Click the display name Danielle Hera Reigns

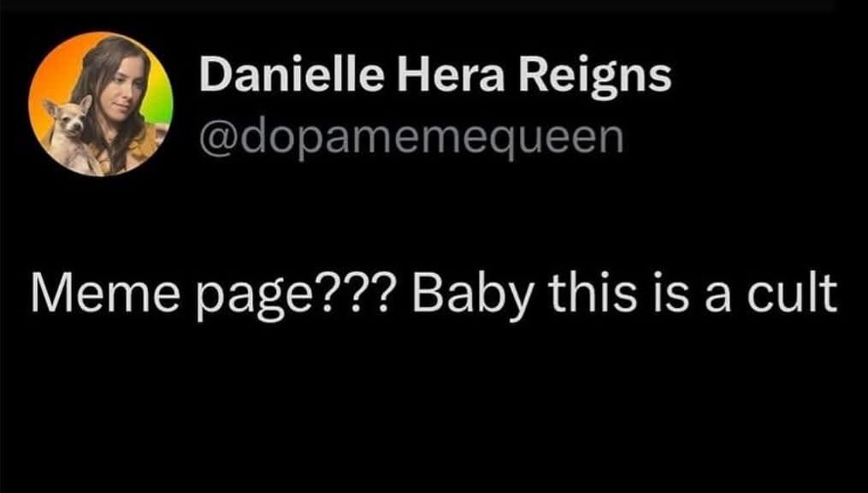point(435,76)
